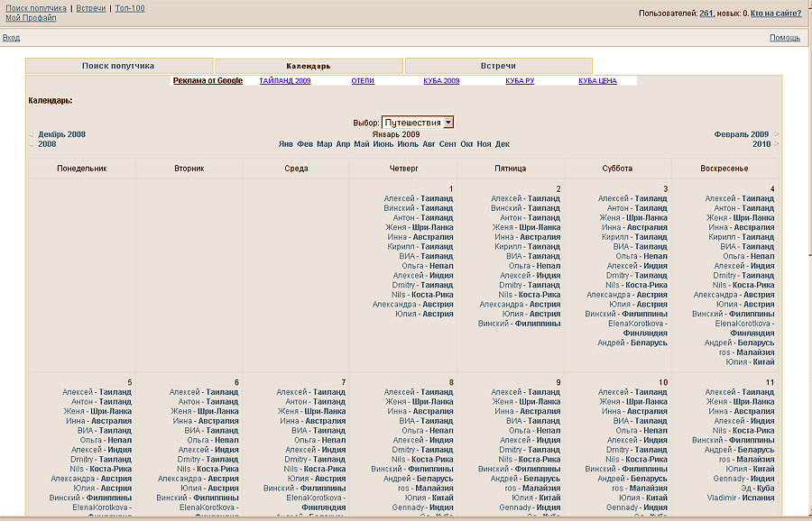812x521 pixels.
Task: Jump to month Июнь
Action: click(x=383, y=144)
